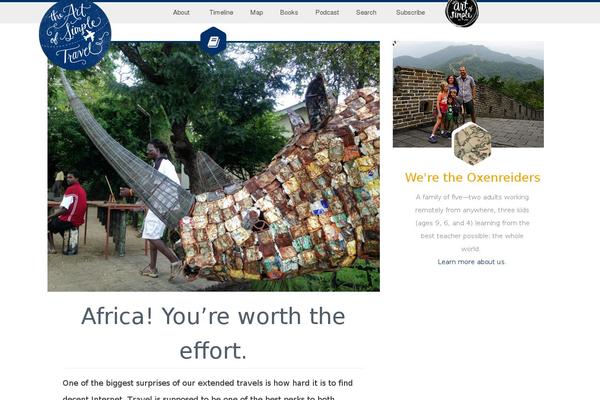Open the Map navigation link
This screenshot has width=600, height=400.
256,13
